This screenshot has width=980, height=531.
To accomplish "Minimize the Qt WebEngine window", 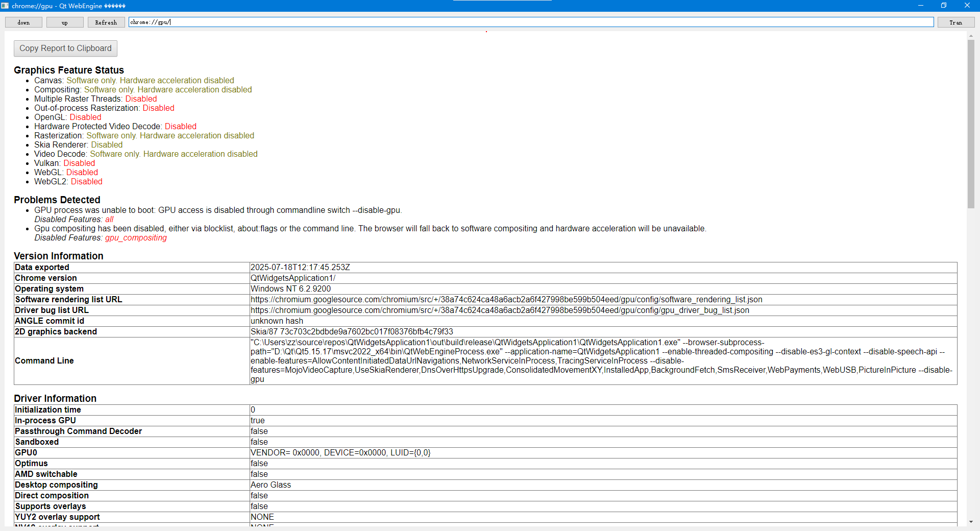I will click(x=921, y=6).
